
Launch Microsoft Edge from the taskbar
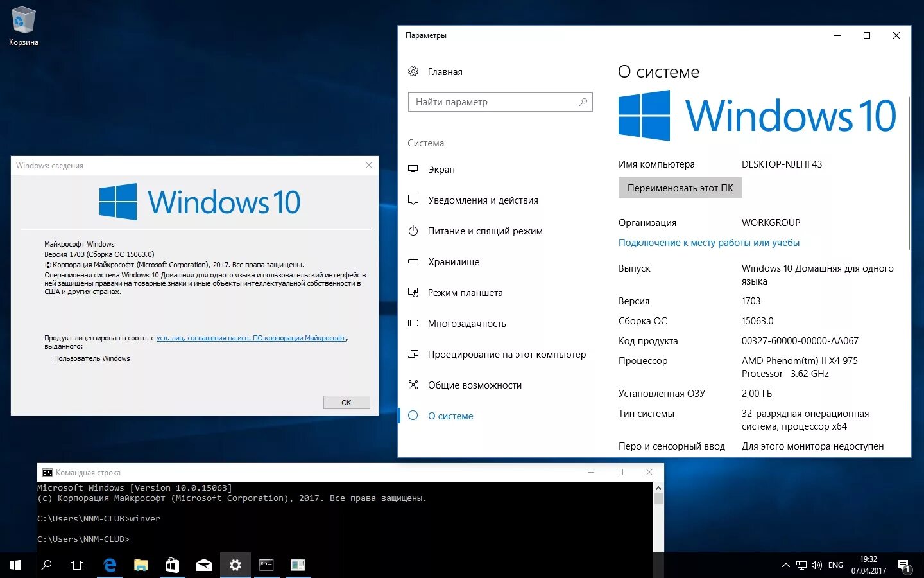pos(110,565)
